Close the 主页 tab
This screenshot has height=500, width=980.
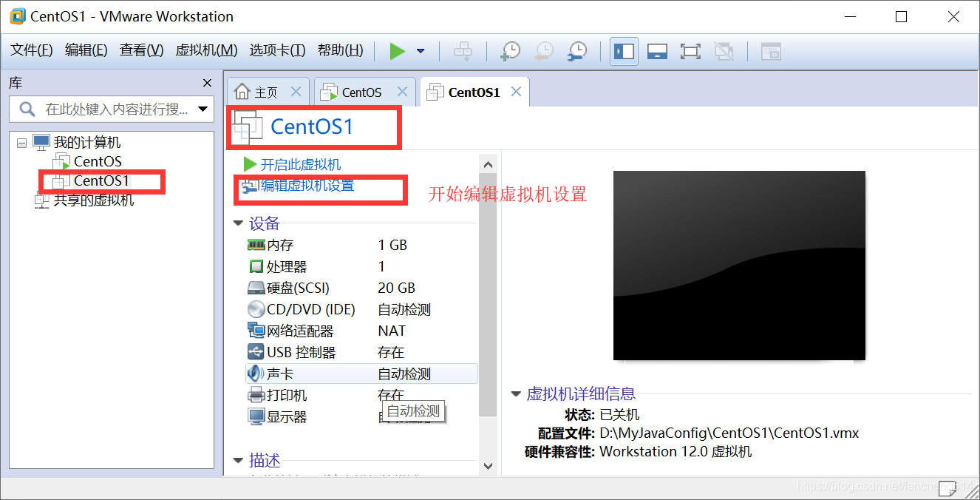pyautogui.click(x=296, y=92)
